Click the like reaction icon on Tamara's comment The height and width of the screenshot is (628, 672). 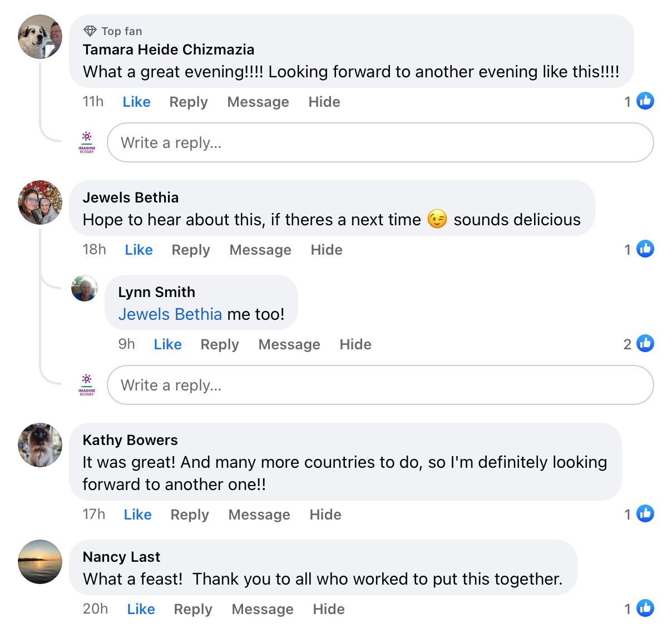[x=645, y=101]
